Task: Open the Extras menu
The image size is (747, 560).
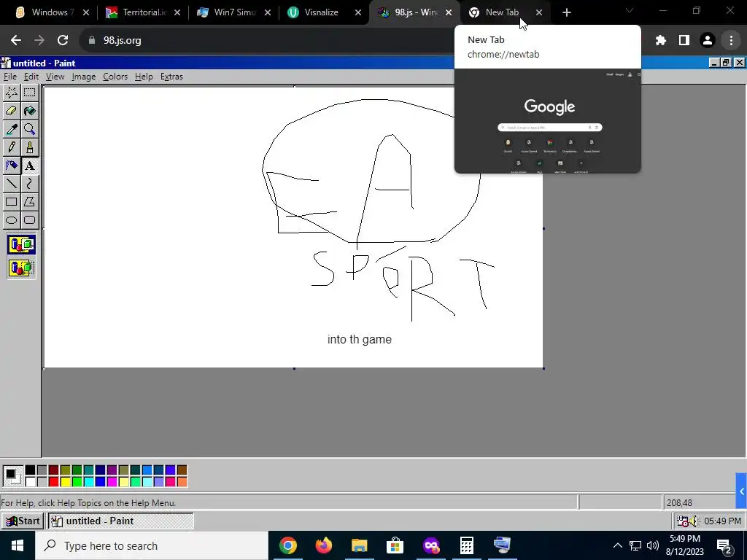Action: point(171,77)
